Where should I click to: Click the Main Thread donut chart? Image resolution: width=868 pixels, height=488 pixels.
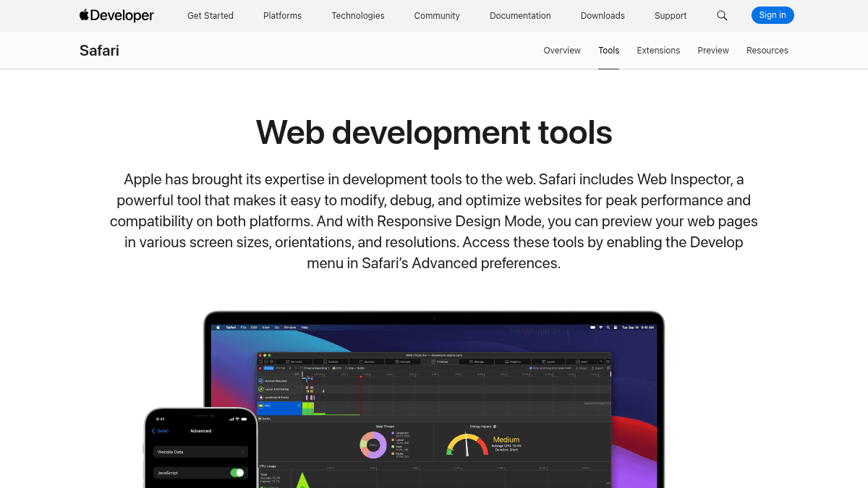[374, 445]
